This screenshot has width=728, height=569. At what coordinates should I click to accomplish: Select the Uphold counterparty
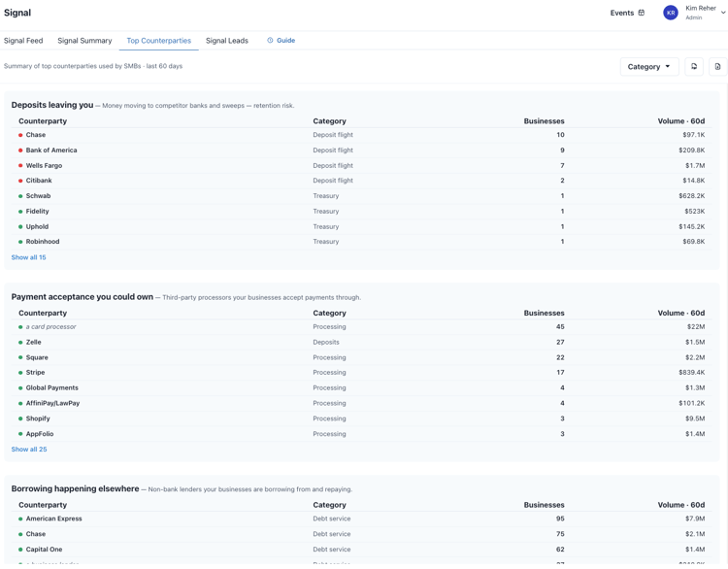(x=37, y=226)
